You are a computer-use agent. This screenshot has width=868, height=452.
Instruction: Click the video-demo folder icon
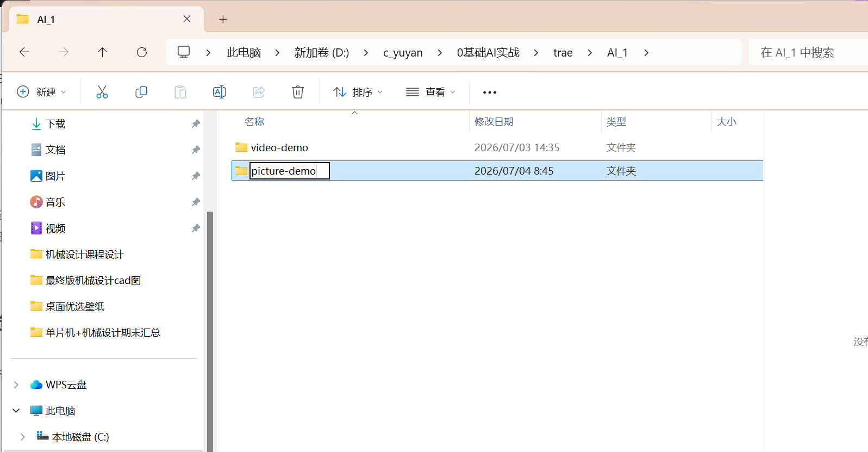(x=241, y=147)
